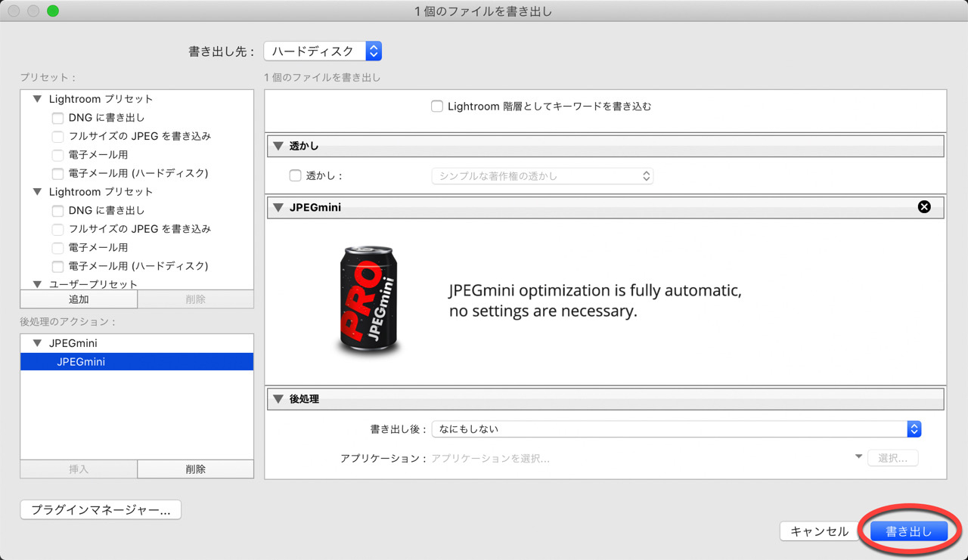968x560 pixels.
Task: Check second '電子メール用 (ハードディスク)' preset checkbox
Action: [57, 266]
